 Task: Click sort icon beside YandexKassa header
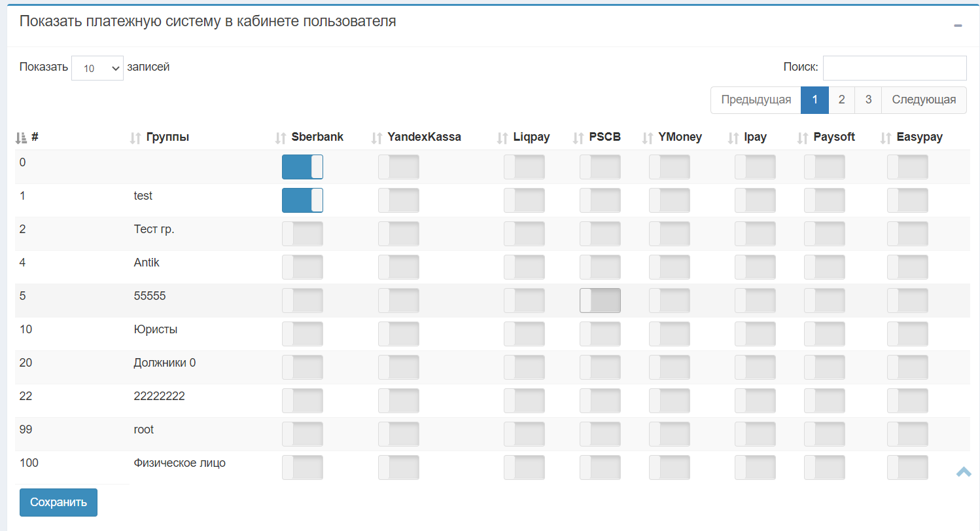tap(377, 137)
